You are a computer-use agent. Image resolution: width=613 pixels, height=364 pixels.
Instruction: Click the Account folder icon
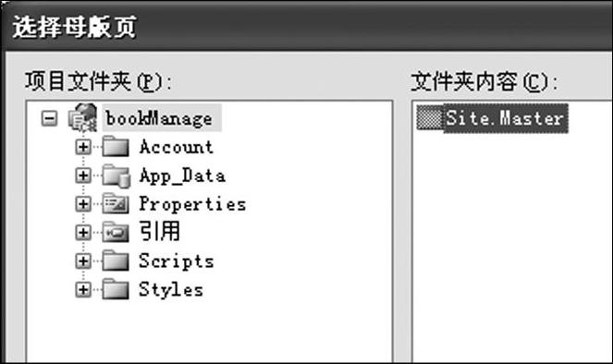point(116,147)
